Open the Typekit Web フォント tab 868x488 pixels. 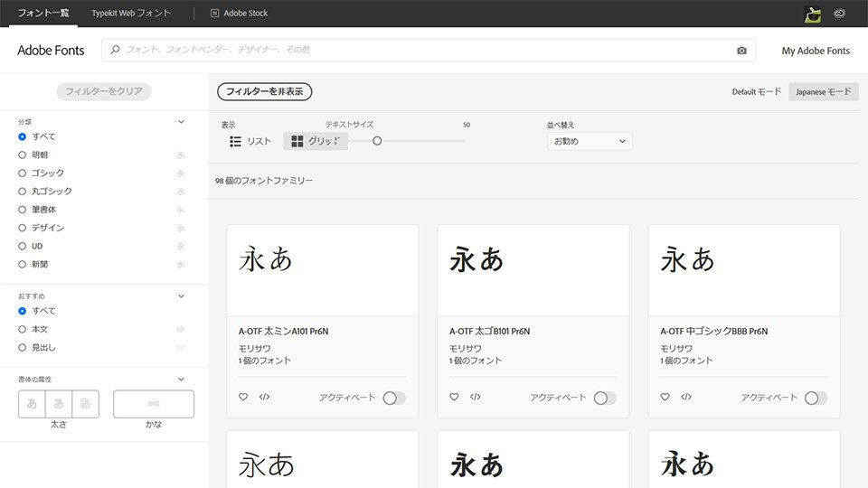click(131, 13)
